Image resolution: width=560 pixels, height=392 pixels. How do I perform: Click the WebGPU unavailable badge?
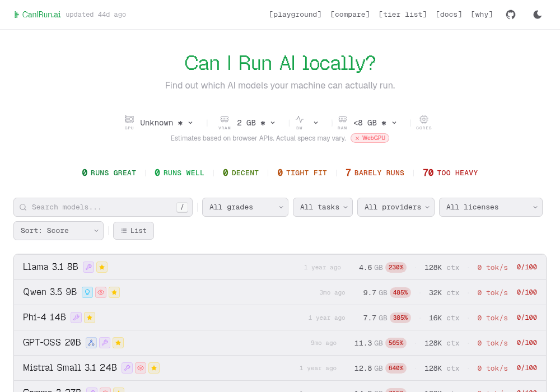(370, 138)
